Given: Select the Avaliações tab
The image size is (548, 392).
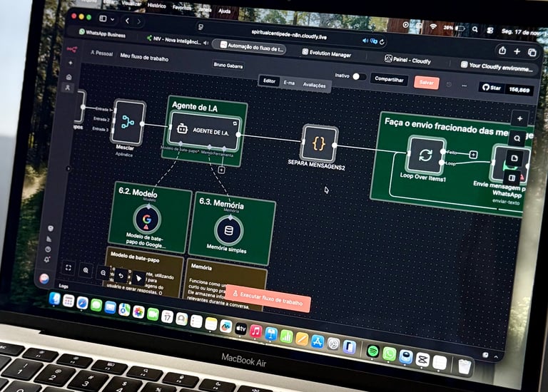Looking at the screenshot, I should [x=314, y=86].
